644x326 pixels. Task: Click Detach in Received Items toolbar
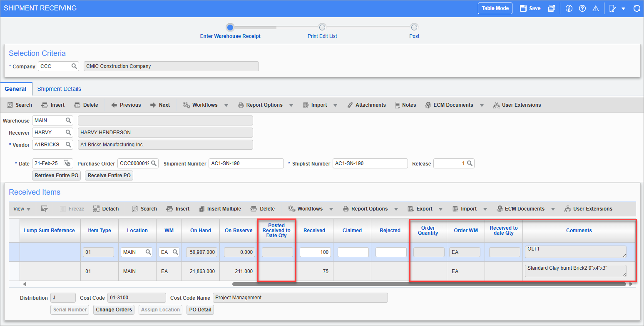106,209
